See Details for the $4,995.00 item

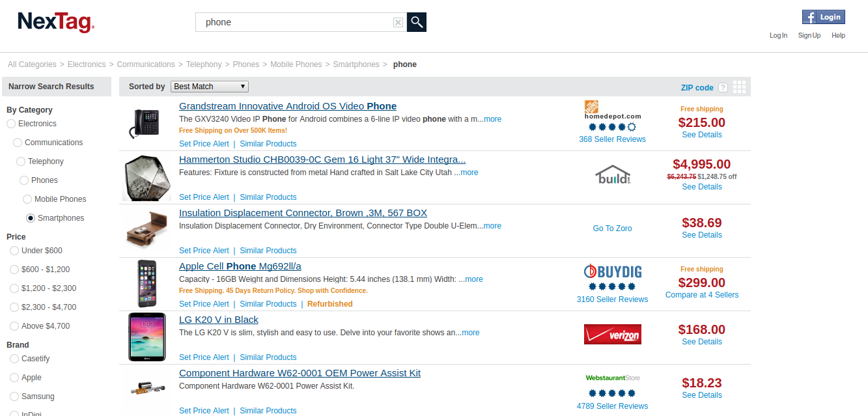click(x=702, y=187)
